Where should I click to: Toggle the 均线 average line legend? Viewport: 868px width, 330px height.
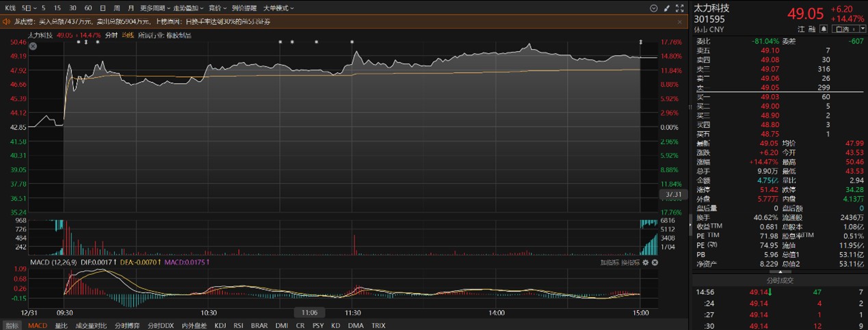tap(127, 35)
